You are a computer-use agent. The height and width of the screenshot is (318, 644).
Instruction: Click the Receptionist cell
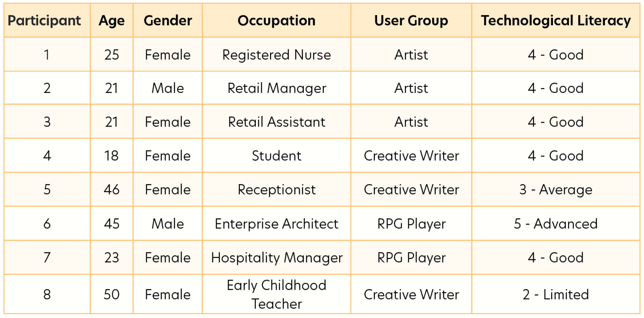tap(277, 189)
